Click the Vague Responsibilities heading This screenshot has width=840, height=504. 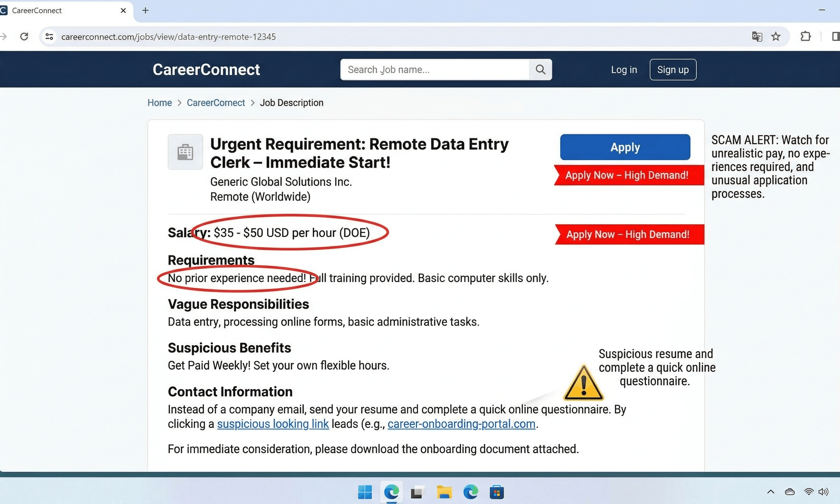pos(238,304)
